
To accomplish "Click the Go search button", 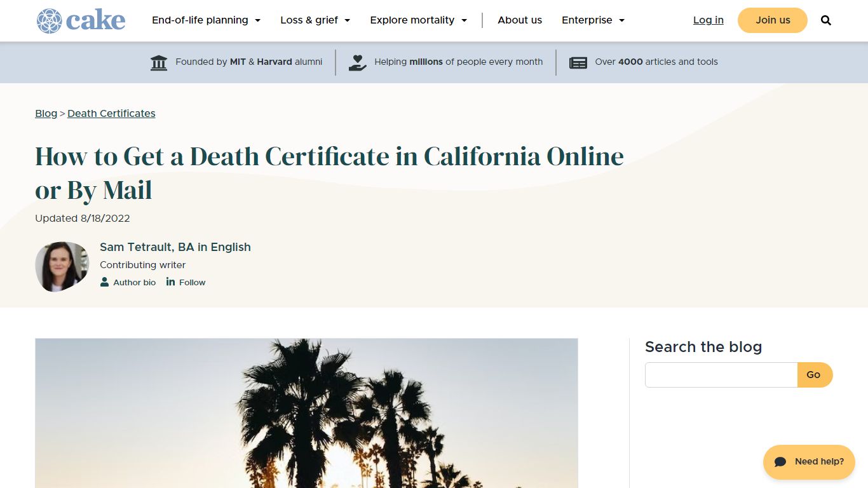I will coord(815,375).
